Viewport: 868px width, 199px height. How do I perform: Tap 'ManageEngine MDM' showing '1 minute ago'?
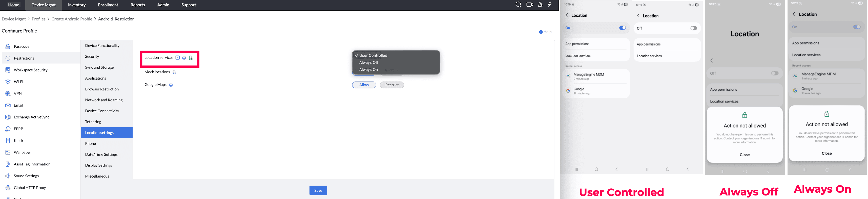click(826, 76)
